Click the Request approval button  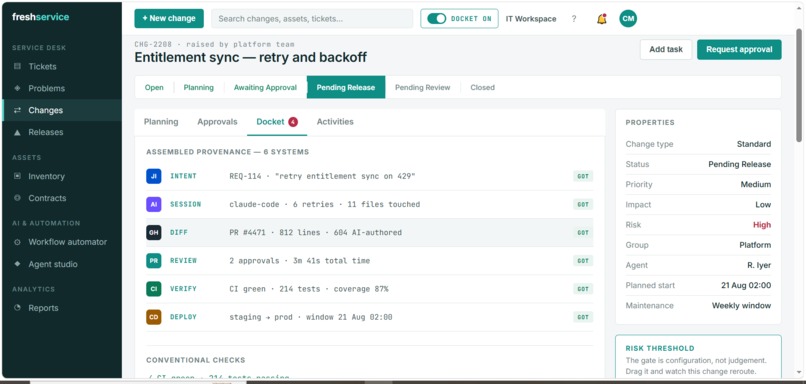(739, 49)
